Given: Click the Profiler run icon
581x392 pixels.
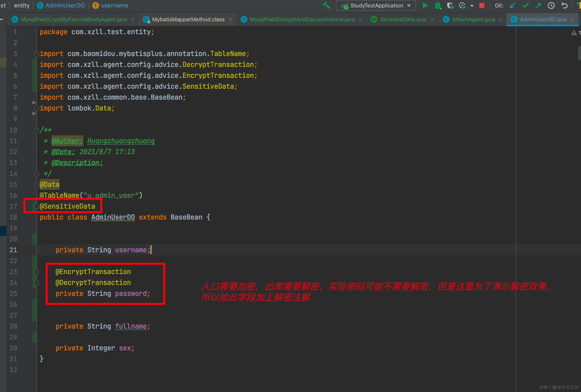Looking at the screenshot, I should (x=463, y=5).
